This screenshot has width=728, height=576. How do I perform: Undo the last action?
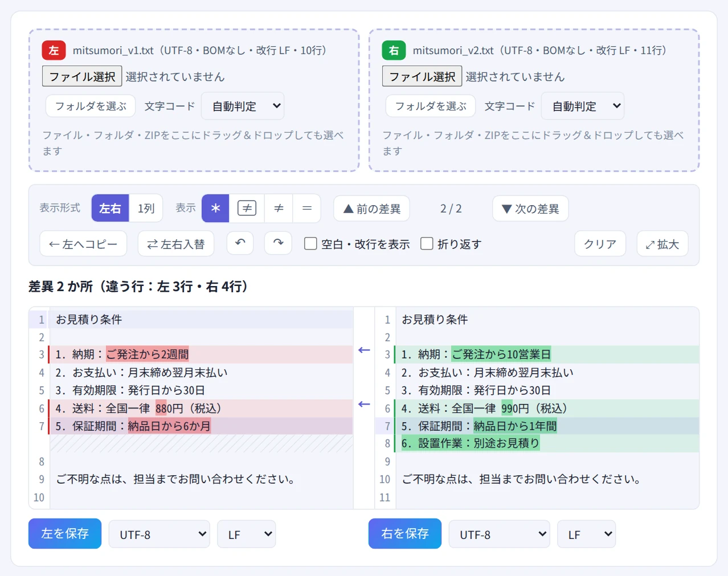pos(240,243)
